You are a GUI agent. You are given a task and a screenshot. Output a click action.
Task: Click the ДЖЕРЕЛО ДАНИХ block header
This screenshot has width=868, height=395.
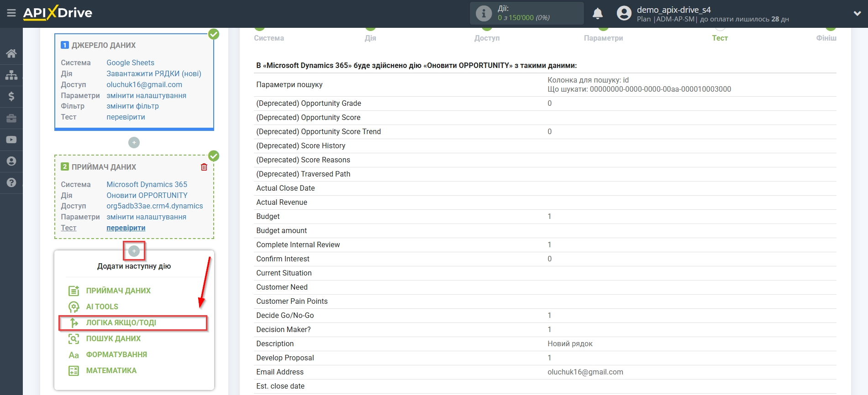(104, 45)
